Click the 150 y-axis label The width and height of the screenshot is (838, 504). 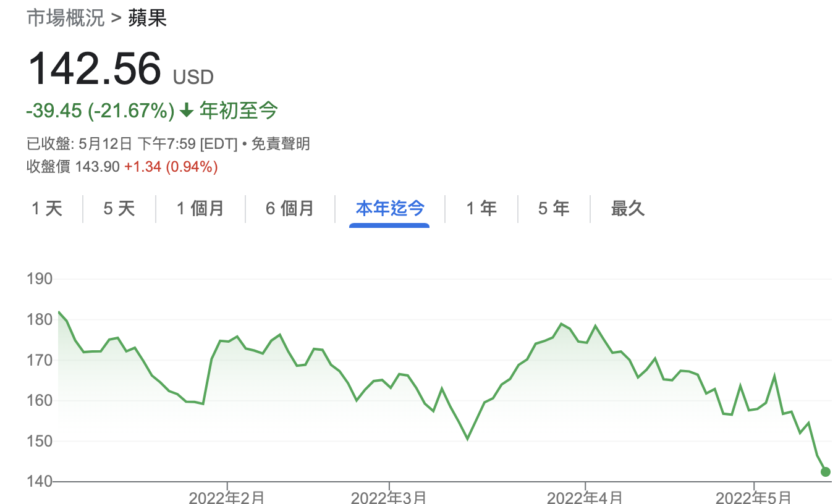[40, 441]
